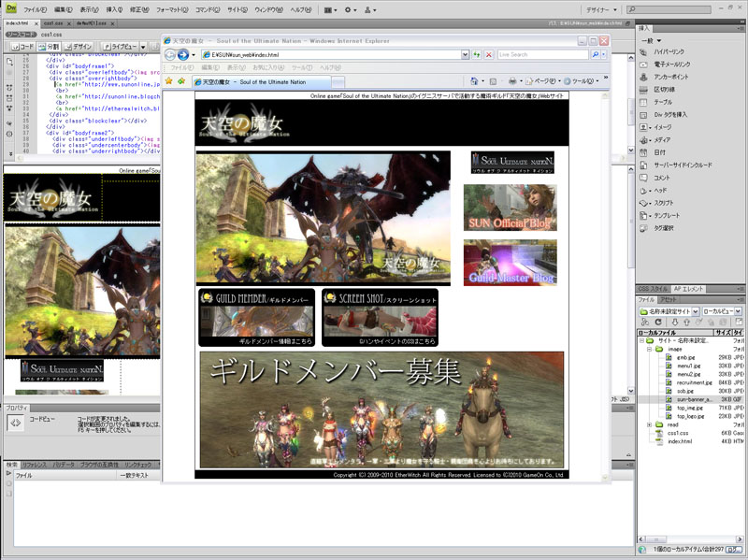748x560 pixels.
Task: Select index.html in the Files panel
Action: pos(680,441)
